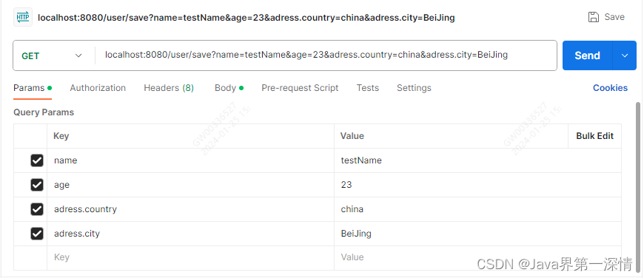Click the Query Params heading

coord(44,112)
